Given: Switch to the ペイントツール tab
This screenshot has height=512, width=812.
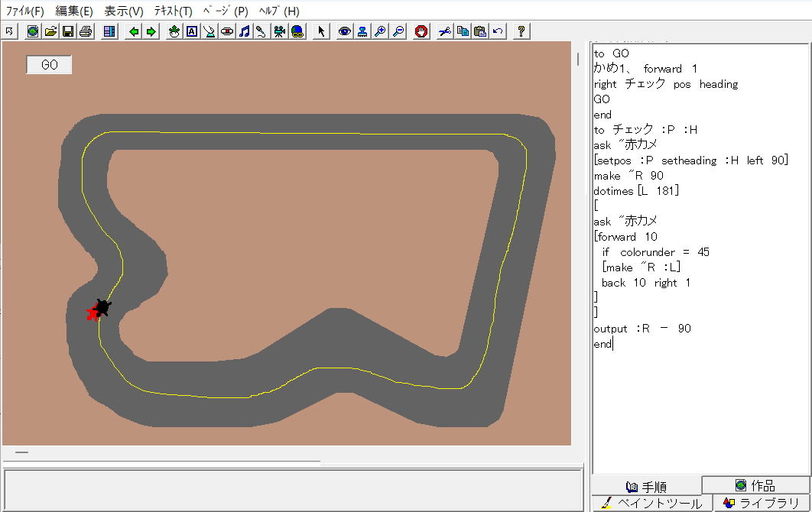Looking at the screenshot, I should tap(652, 503).
